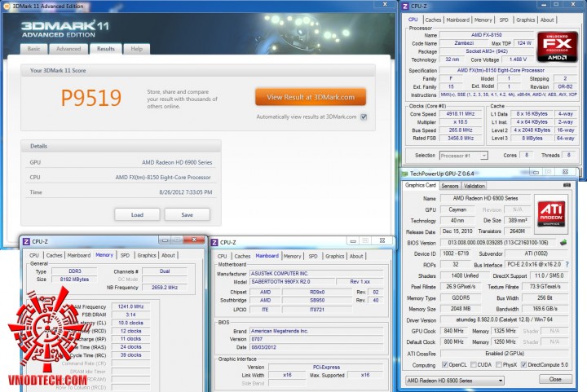Open the About tab in the top-right CPU-Z window
Image resolution: width=587 pixels, height=392 pixels.
(x=547, y=20)
